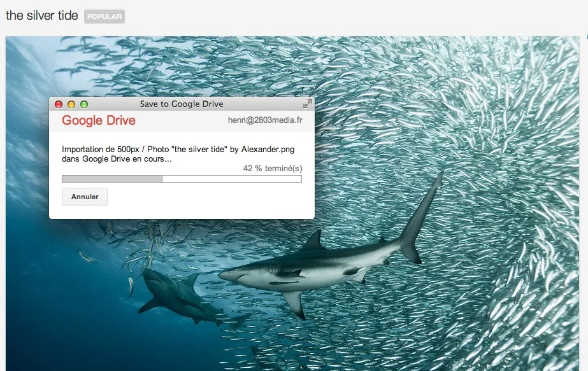Viewport: 588px width, 371px height.
Task: Minimize the dialog with the yellow button
Action: (71, 104)
